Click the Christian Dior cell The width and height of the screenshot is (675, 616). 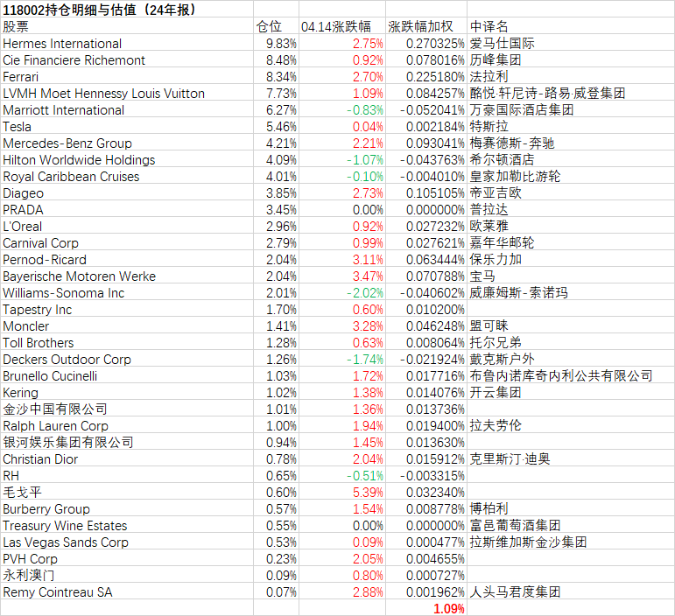[127, 459]
